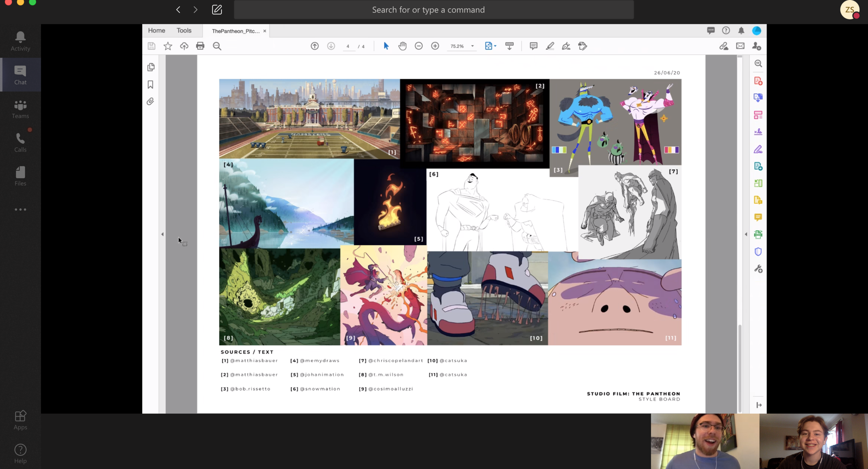The width and height of the screenshot is (868, 469).
Task: Star this PDF file
Action: pyautogui.click(x=168, y=46)
